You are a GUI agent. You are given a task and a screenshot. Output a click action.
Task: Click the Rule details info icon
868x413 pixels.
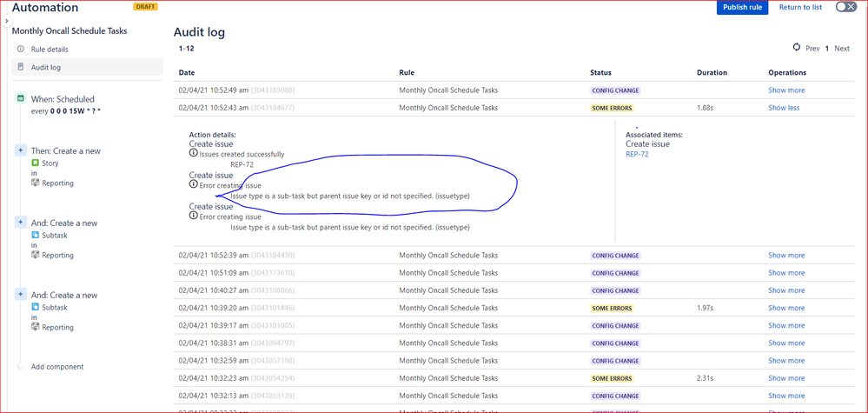(x=21, y=49)
